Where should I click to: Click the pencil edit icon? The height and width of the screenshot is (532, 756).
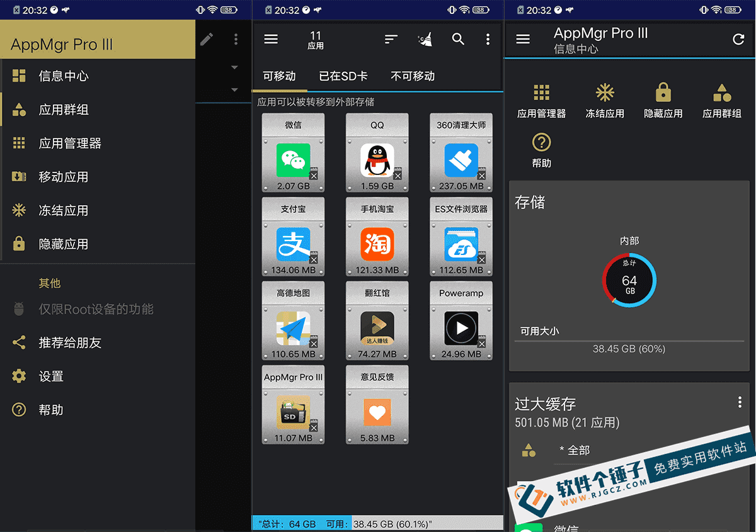(x=207, y=39)
